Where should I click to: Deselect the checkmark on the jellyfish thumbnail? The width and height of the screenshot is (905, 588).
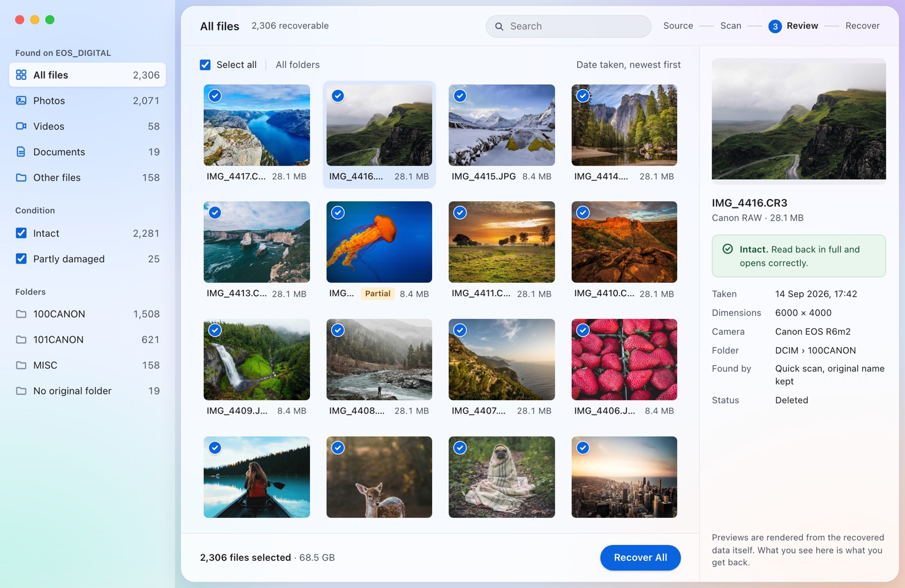338,213
